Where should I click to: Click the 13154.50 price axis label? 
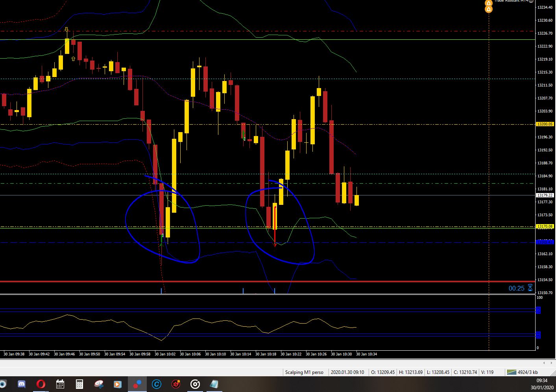coord(545,280)
